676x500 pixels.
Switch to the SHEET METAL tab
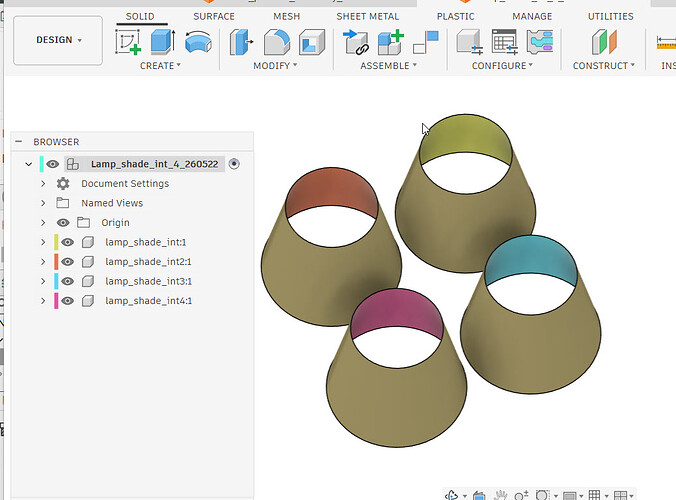[x=367, y=16]
